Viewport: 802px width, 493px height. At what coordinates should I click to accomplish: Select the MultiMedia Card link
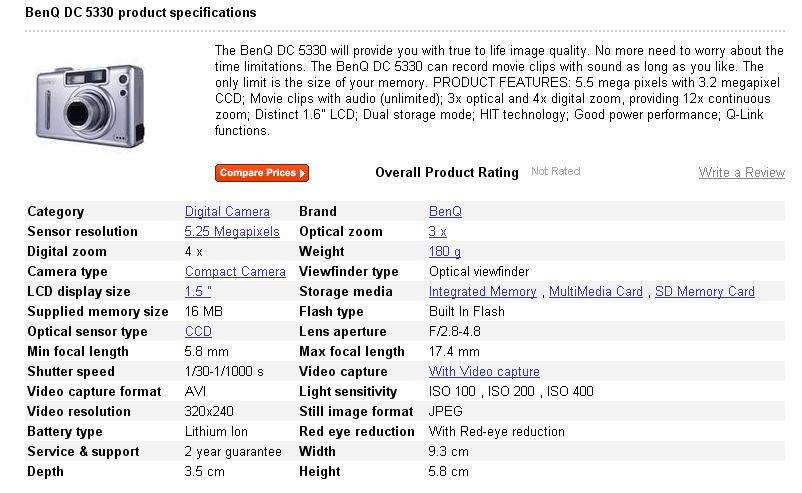pyautogui.click(x=596, y=292)
